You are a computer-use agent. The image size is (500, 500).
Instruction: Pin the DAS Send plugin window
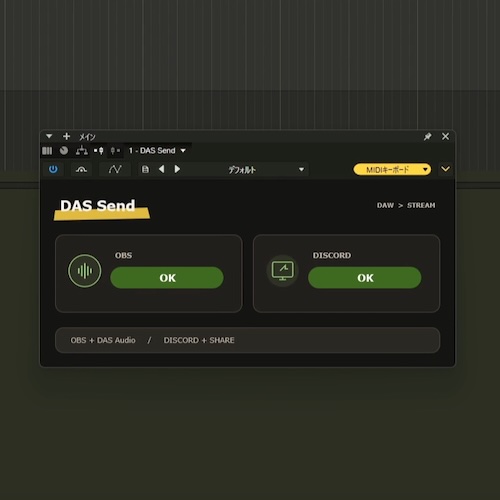click(x=427, y=136)
